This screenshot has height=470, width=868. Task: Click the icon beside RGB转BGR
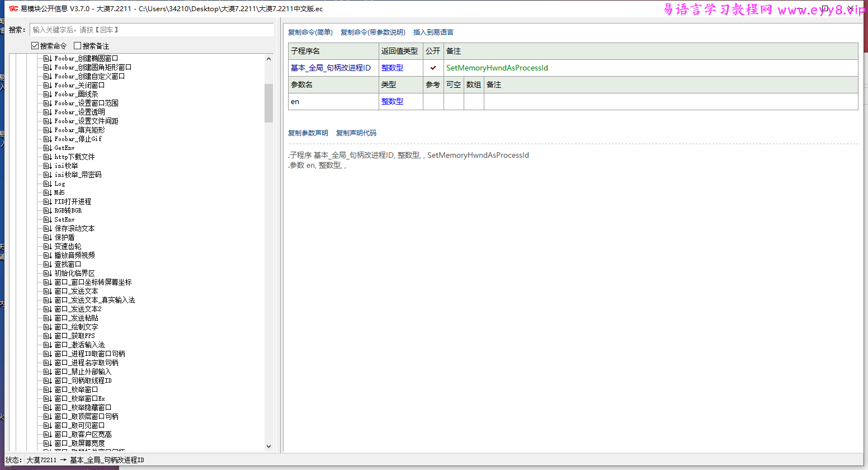(48, 210)
